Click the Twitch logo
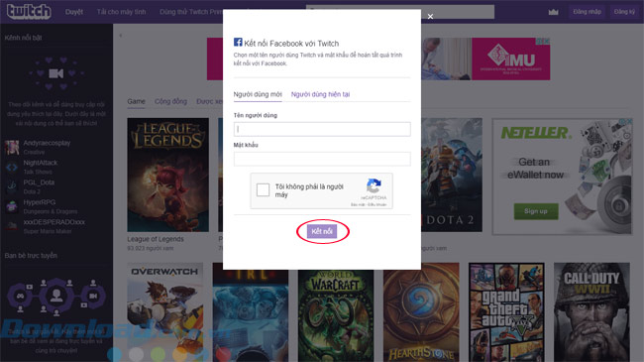The image size is (644, 362). point(29,12)
